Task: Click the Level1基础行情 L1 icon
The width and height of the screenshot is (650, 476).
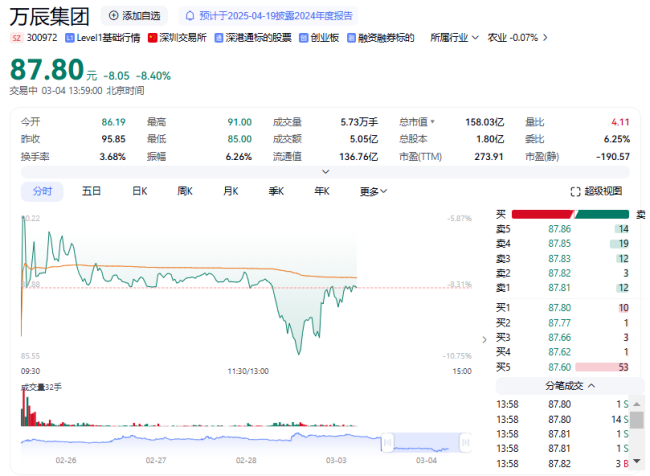Action: pyautogui.click(x=70, y=38)
